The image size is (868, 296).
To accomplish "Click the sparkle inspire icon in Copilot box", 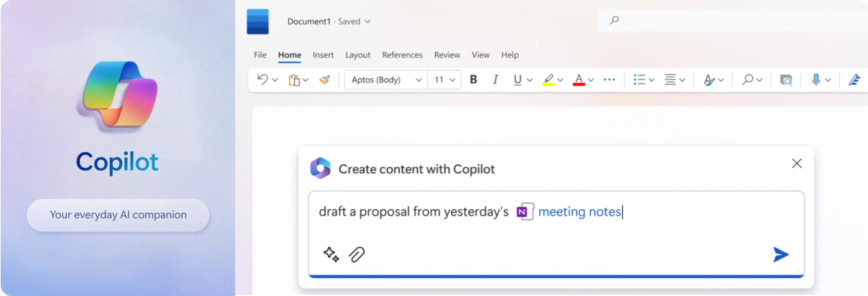I will (331, 255).
